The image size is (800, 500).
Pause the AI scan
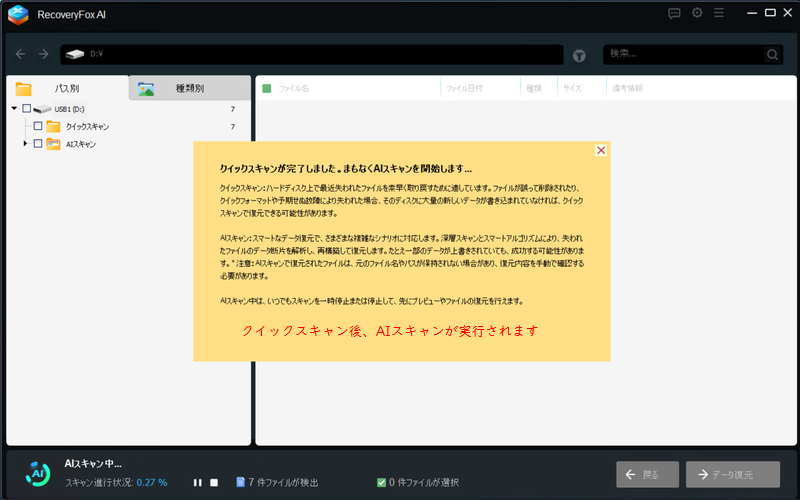click(198, 482)
